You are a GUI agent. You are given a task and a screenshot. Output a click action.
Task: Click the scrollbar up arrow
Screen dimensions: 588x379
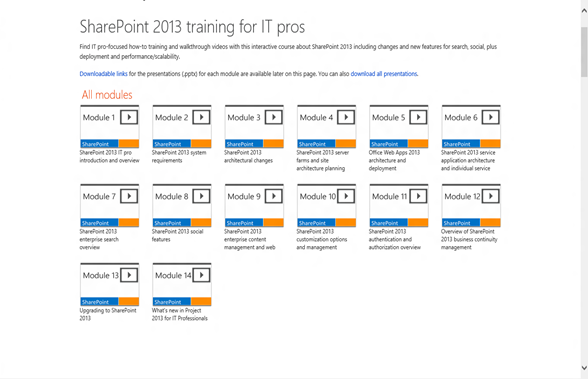[x=584, y=11]
